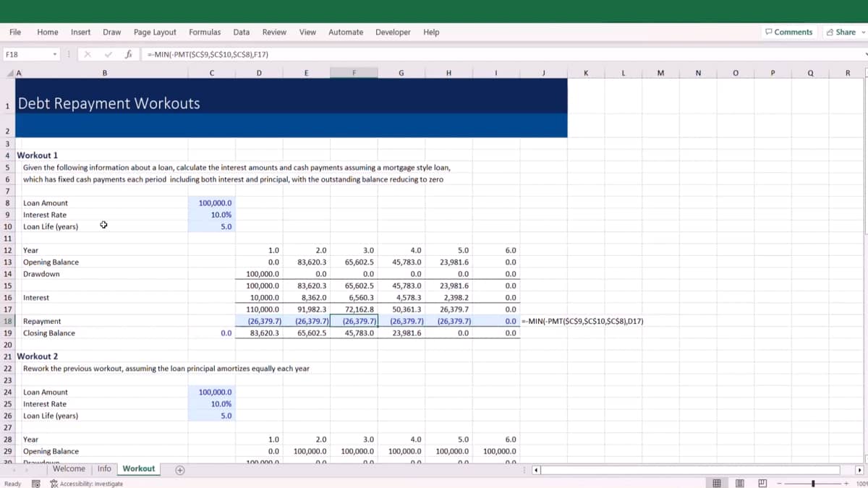Click the zoom slider handle

pos(814,483)
